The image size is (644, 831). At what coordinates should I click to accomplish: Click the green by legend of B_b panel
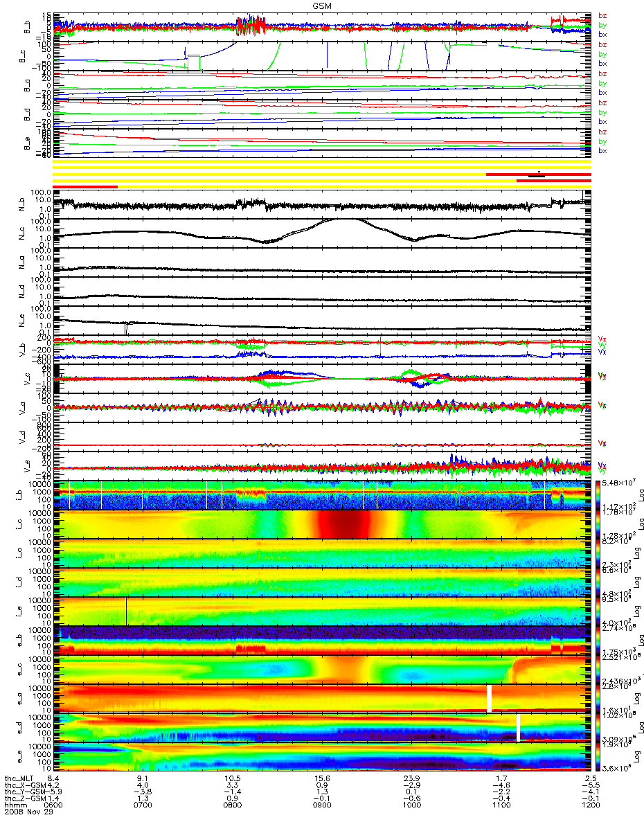point(602,25)
